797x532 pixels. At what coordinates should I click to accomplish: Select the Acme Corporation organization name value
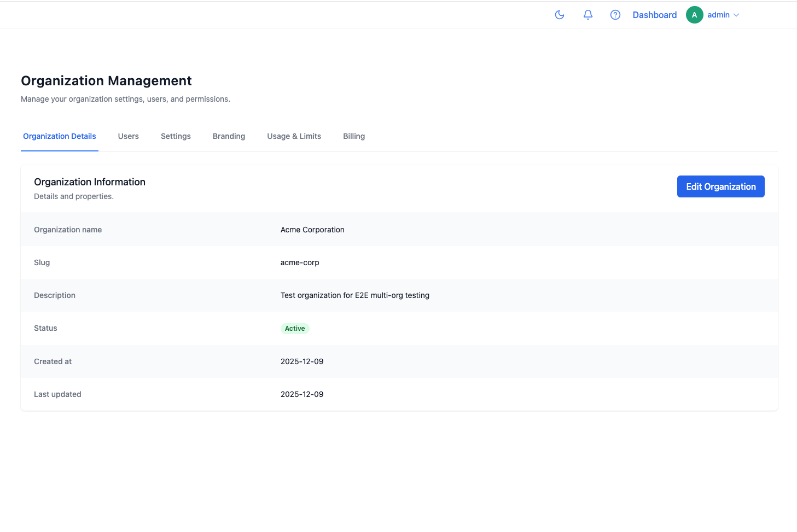(x=312, y=230)
